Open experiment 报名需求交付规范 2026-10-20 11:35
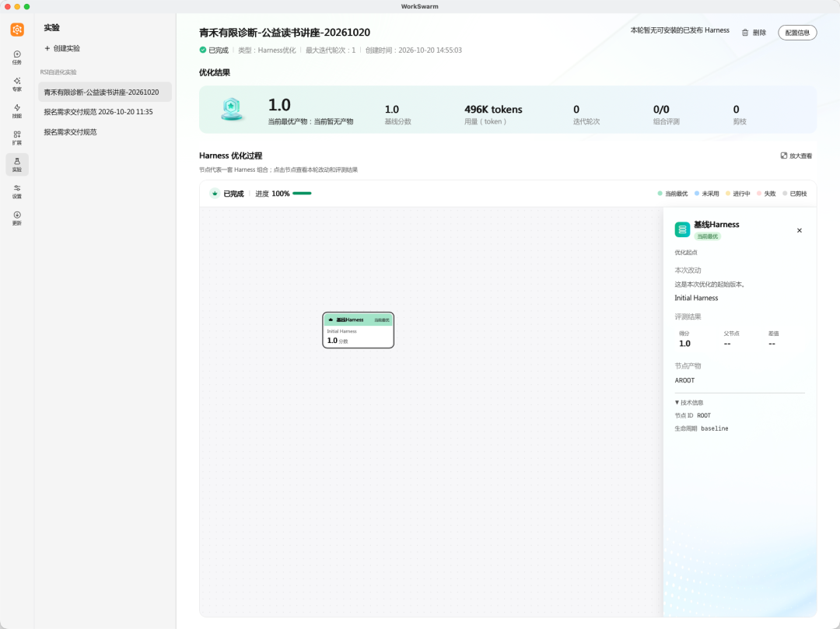Screen dimensions: 840x629 pos(105,112)
